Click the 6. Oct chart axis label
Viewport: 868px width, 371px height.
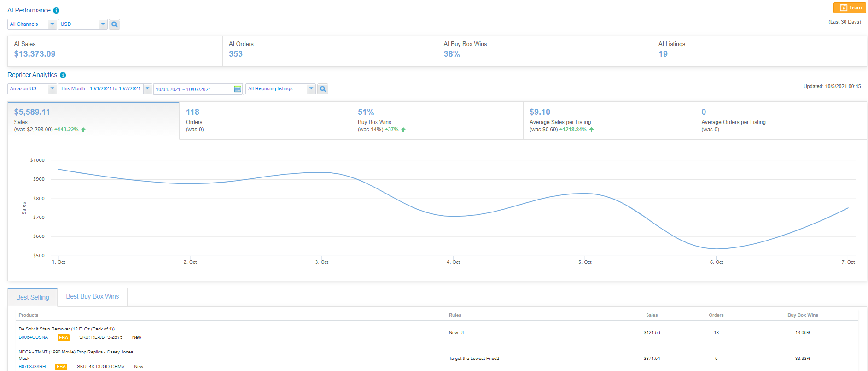pyautogui.click(x=717, y=262)
